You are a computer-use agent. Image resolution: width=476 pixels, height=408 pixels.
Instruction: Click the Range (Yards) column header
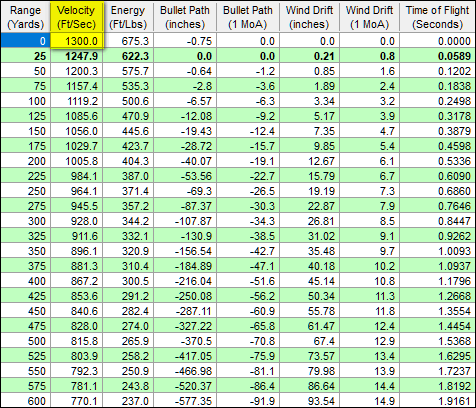(x=25, y=17)
